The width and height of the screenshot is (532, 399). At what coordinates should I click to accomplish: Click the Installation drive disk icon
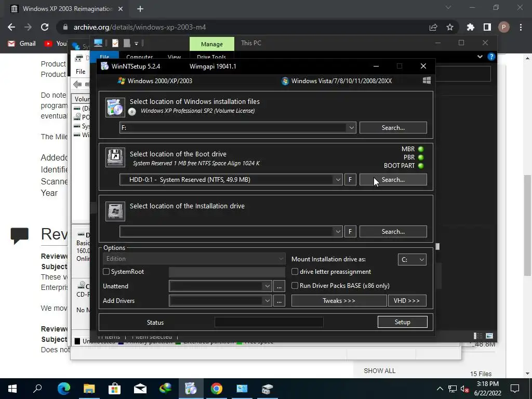tap(115, 211)
